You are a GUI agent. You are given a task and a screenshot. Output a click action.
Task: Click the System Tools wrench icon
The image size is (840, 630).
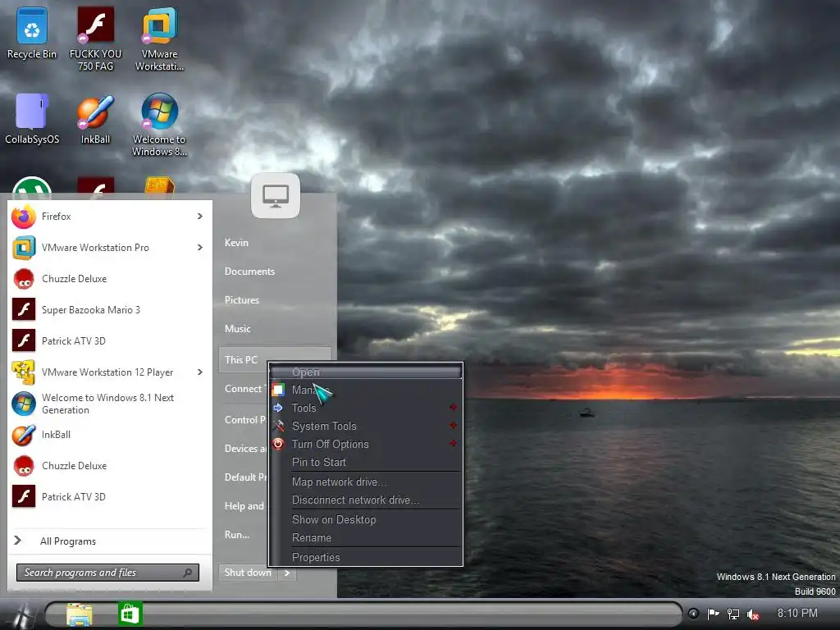278,426
